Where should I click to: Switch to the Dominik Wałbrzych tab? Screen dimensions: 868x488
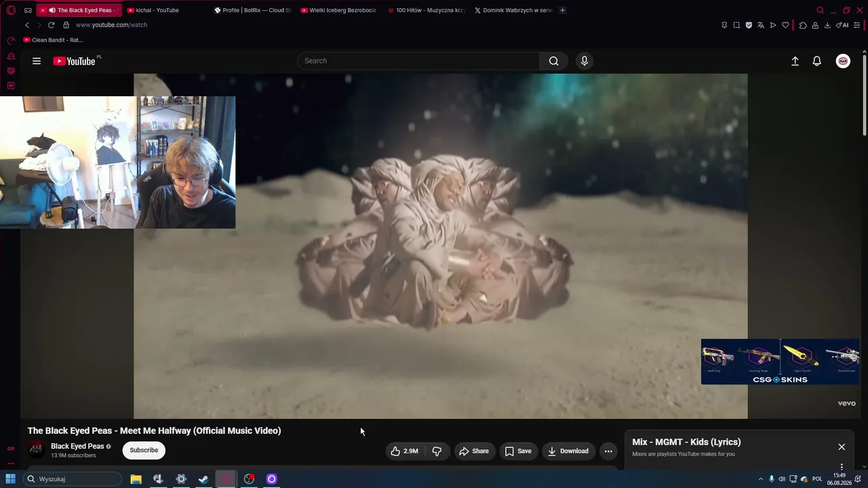[513, 10]
